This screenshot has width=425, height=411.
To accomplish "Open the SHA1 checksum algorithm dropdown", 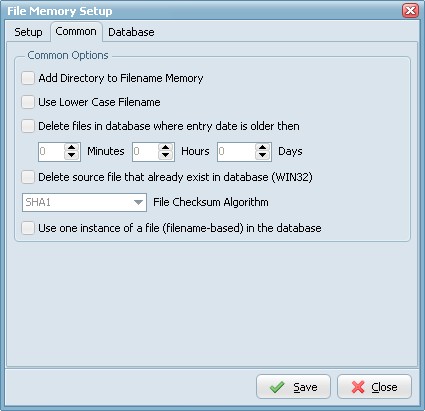I will pyautogui.click(x=84, y=202).
